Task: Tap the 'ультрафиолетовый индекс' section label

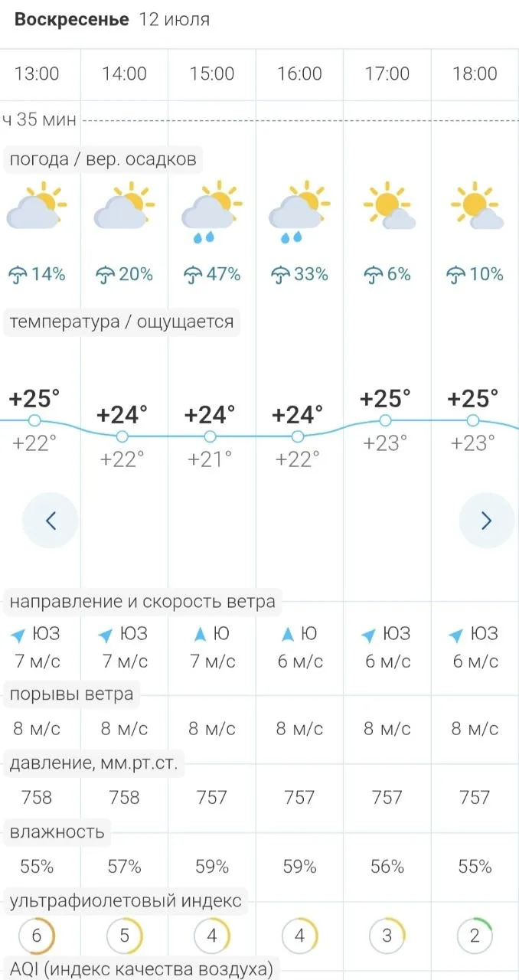Action: 126,901
